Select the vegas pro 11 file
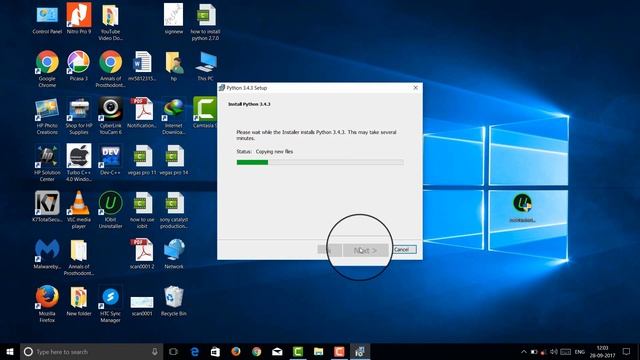 142,160
